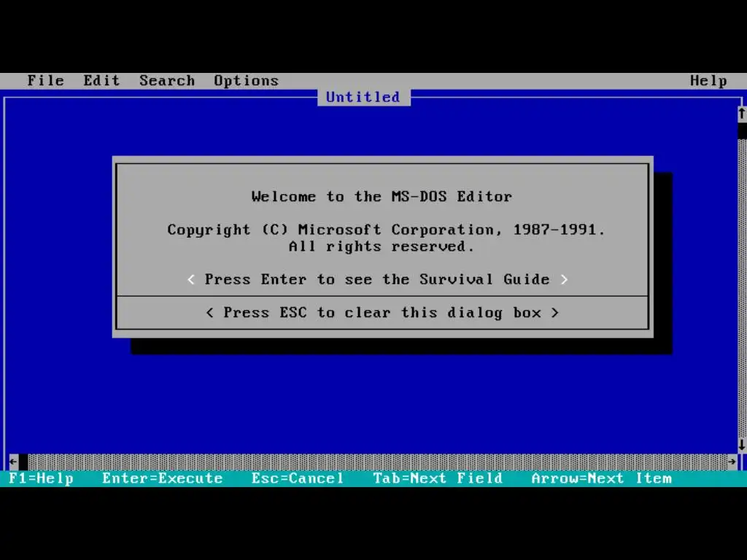The image size is (747, 560).
Task: Click Tab=Next Field in the status bar
Action: pos(438,478)
